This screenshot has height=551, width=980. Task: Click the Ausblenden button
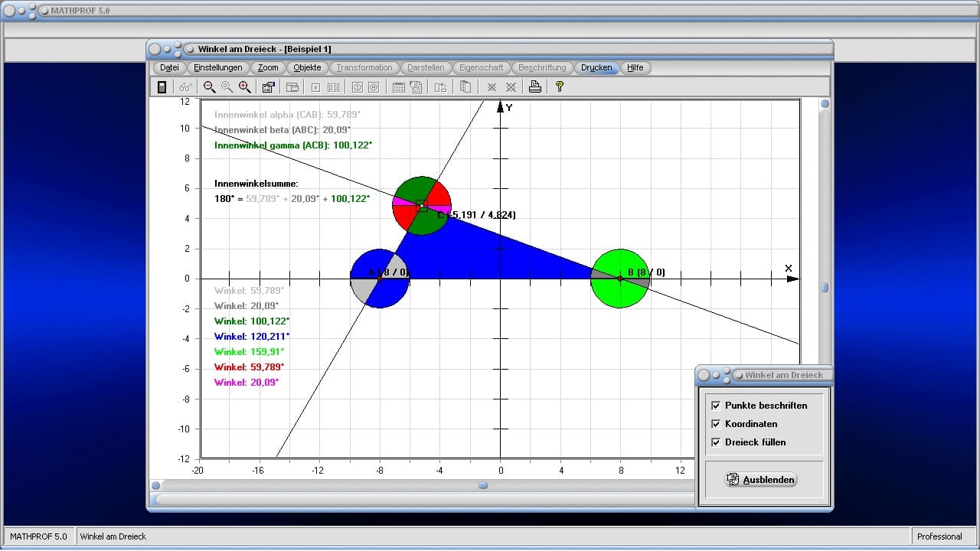coord(760,480)
